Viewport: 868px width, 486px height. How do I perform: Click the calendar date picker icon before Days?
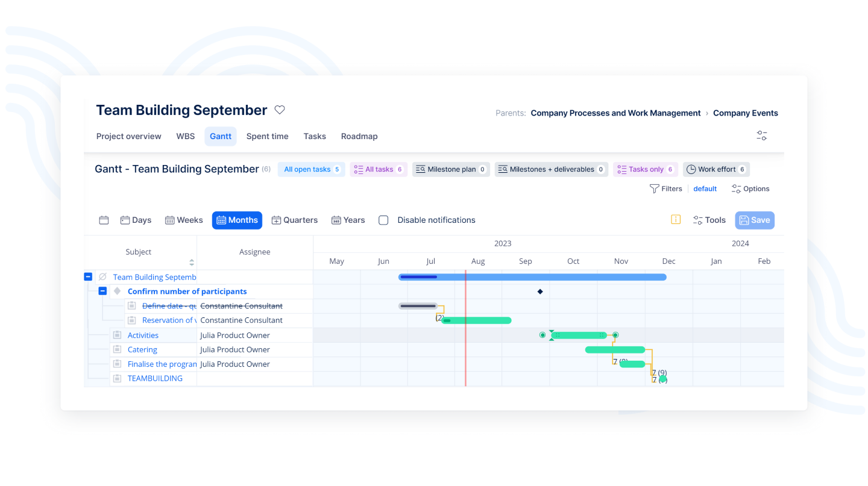(104, 220)
